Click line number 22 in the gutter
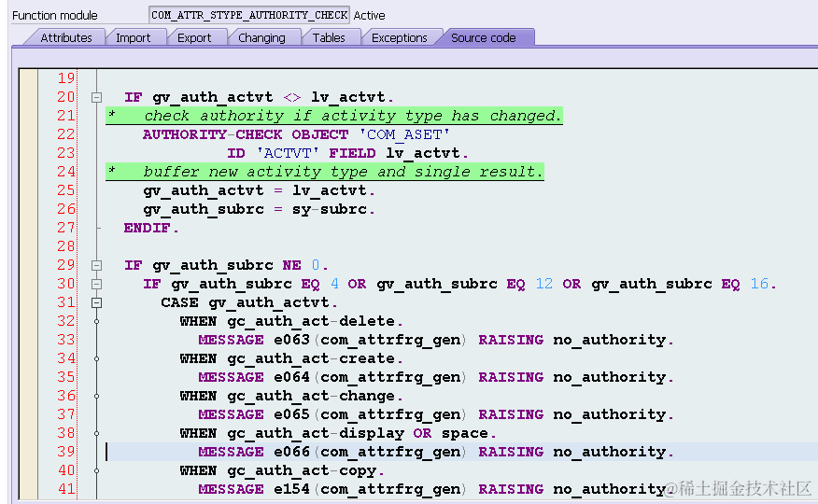 [66, 134]
